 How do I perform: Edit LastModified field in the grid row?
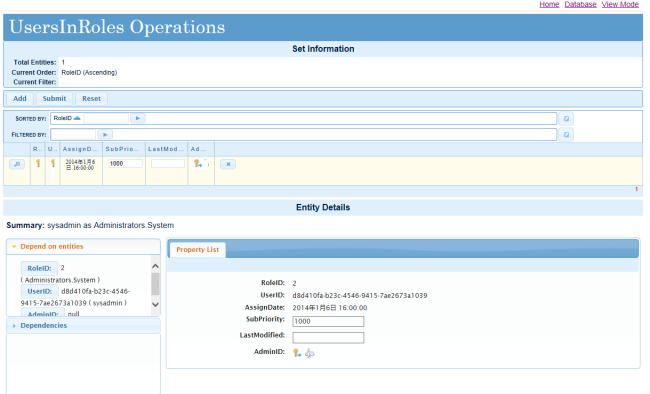168,163
